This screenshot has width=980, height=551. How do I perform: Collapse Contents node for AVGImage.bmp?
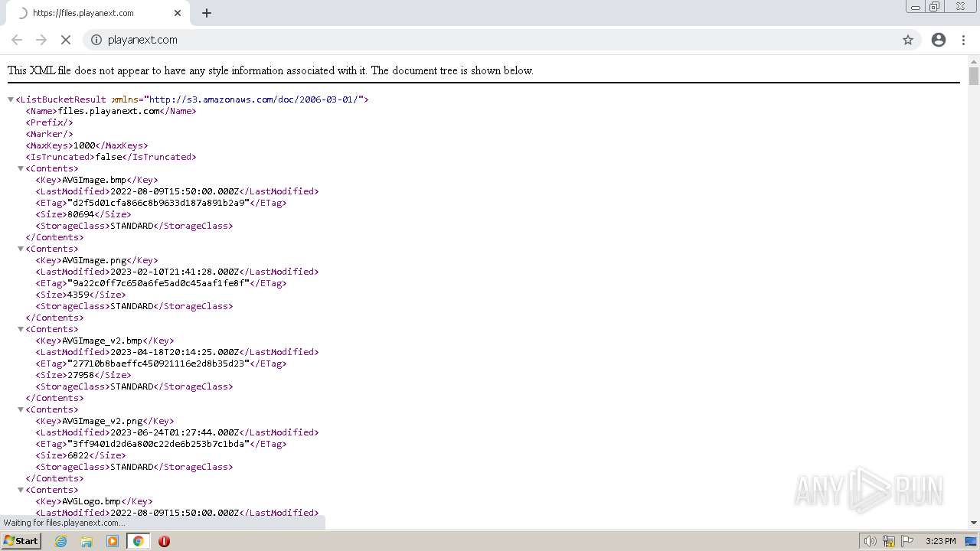point(21,168)
